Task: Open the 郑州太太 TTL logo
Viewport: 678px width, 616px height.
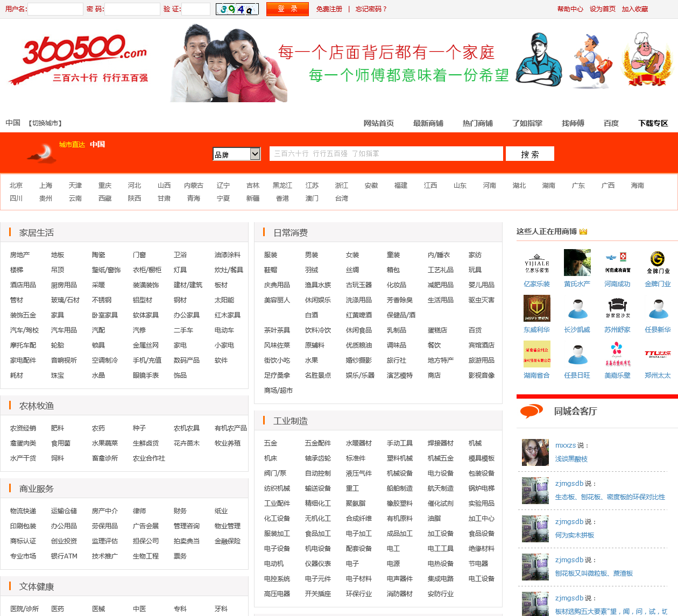Action: click(x=658, y=354)
